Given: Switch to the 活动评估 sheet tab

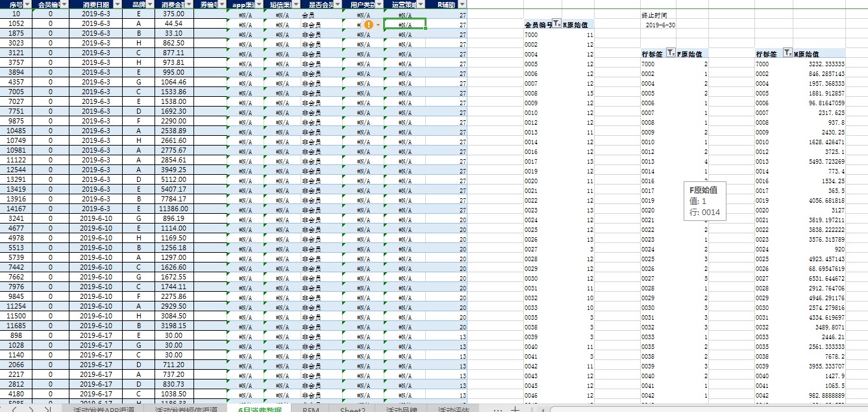Looking at the screenshot, I should [x=454, y=409].
